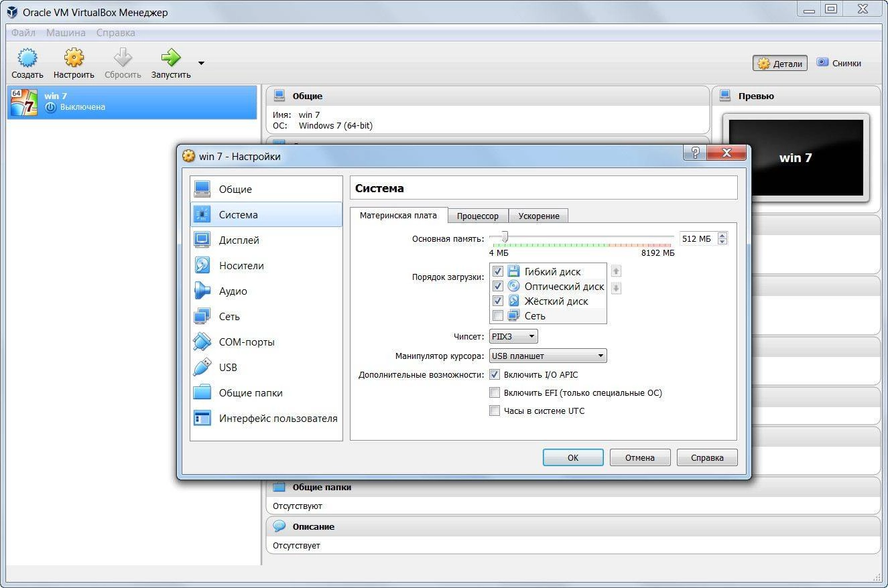Screen dimensions: 888x588
Task: Click the Описание speech bubble icon
Action: pyautogui.click(x=279, y=526)
